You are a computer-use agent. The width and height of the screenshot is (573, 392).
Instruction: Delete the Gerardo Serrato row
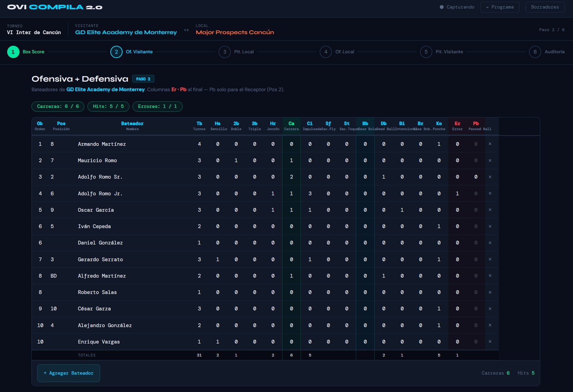[x=490, y=260]
